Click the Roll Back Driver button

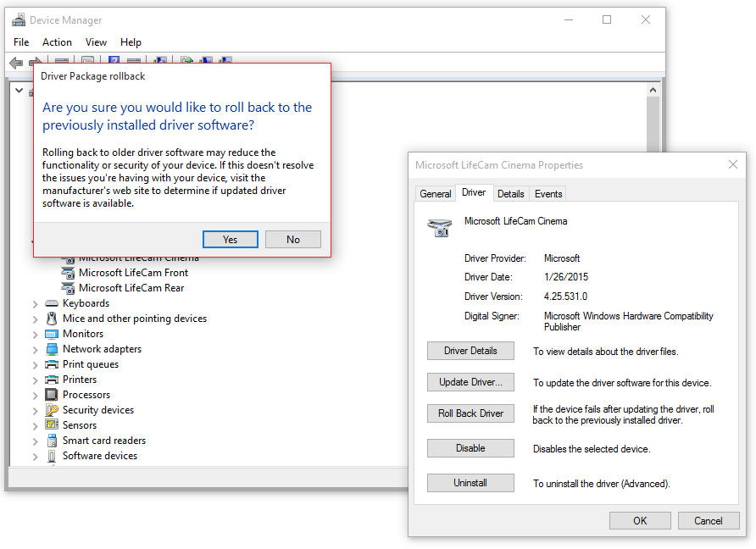[x=470, y=413]
